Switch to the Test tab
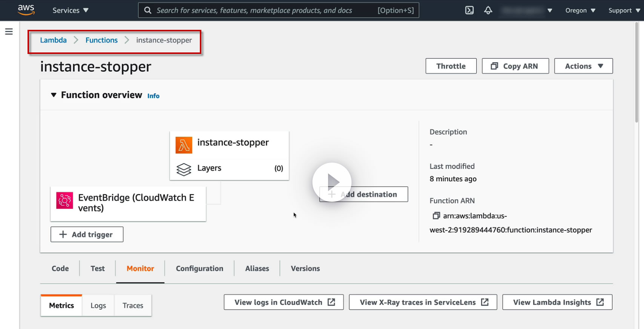644x329 pixels. pos(98,268)
